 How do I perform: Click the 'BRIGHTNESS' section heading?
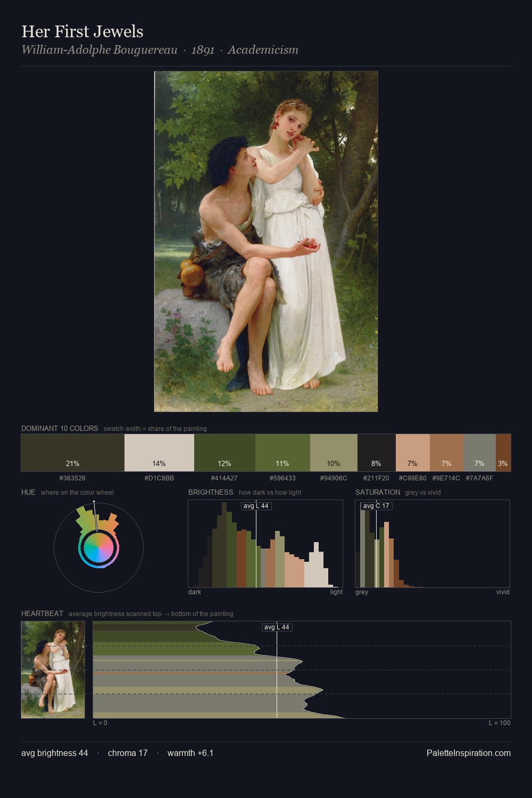[211, 492]
